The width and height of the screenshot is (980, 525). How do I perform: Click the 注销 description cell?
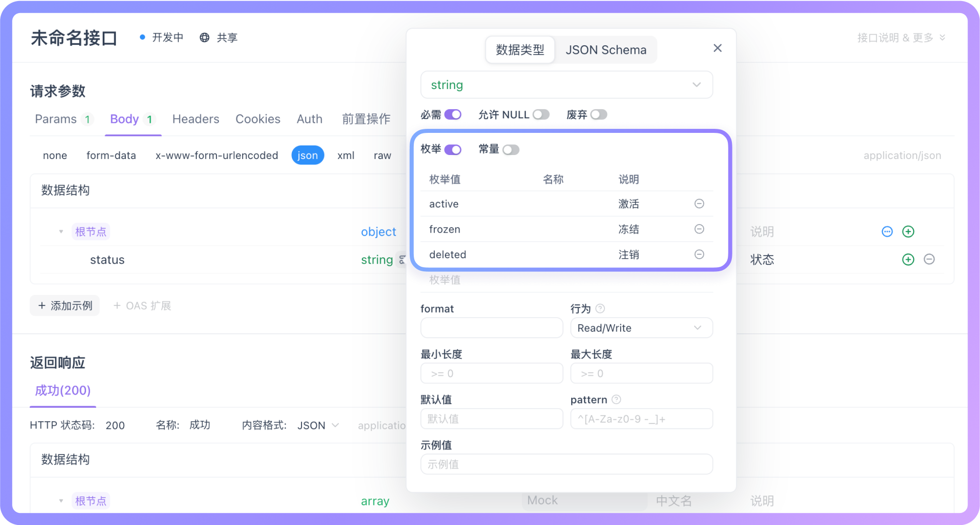[x=629, y=255]
